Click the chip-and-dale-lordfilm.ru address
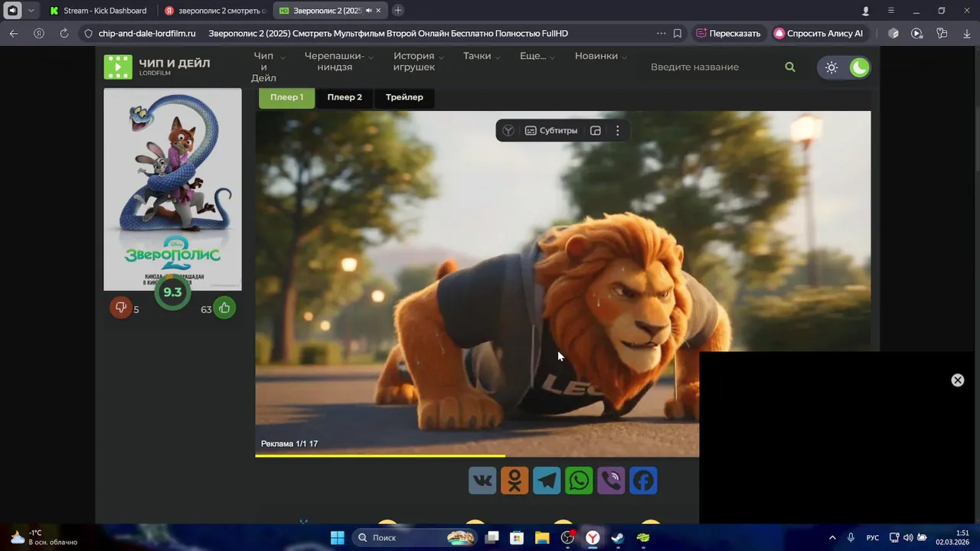This screenshot has height=551, width=980. pyautogui.click(x=147, y=34)
